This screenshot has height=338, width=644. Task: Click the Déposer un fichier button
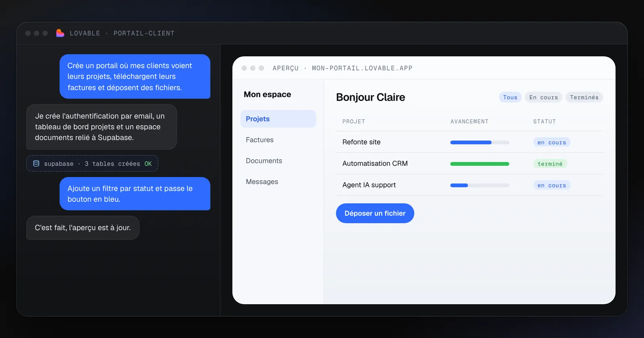[375, 213]
